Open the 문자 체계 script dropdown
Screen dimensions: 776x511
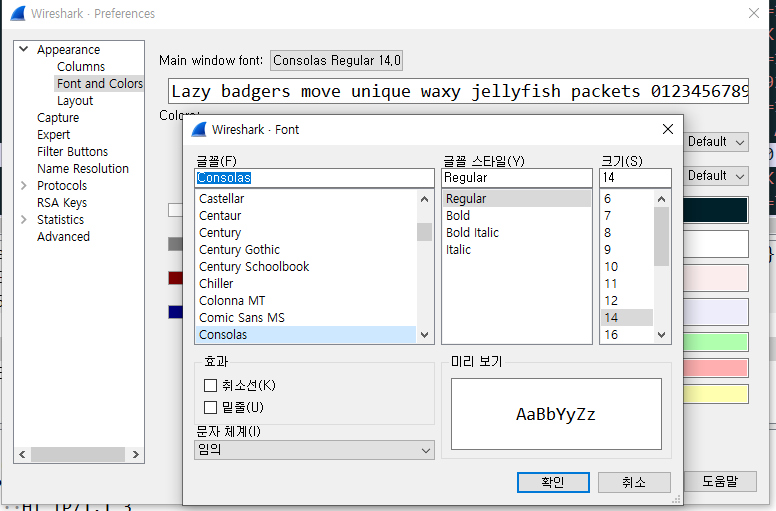tap(314, 450)
